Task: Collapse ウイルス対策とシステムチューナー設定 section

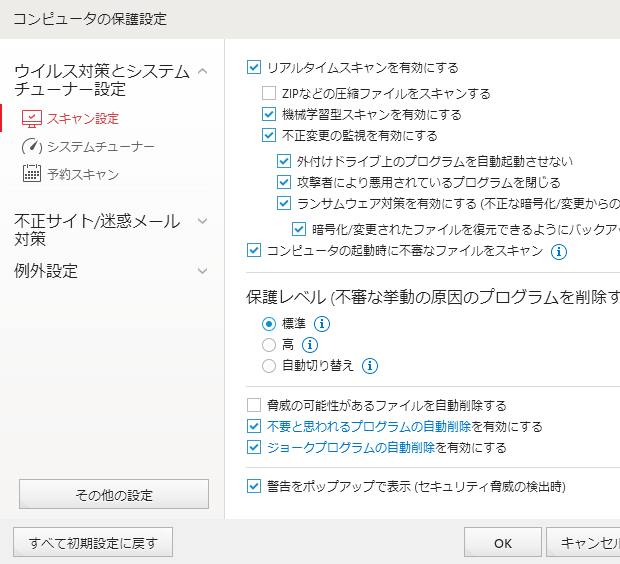Action: pos(203,71)
